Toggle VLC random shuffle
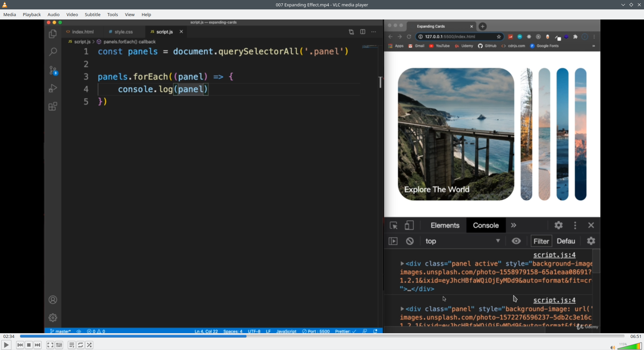 click(x=89, y=345)
